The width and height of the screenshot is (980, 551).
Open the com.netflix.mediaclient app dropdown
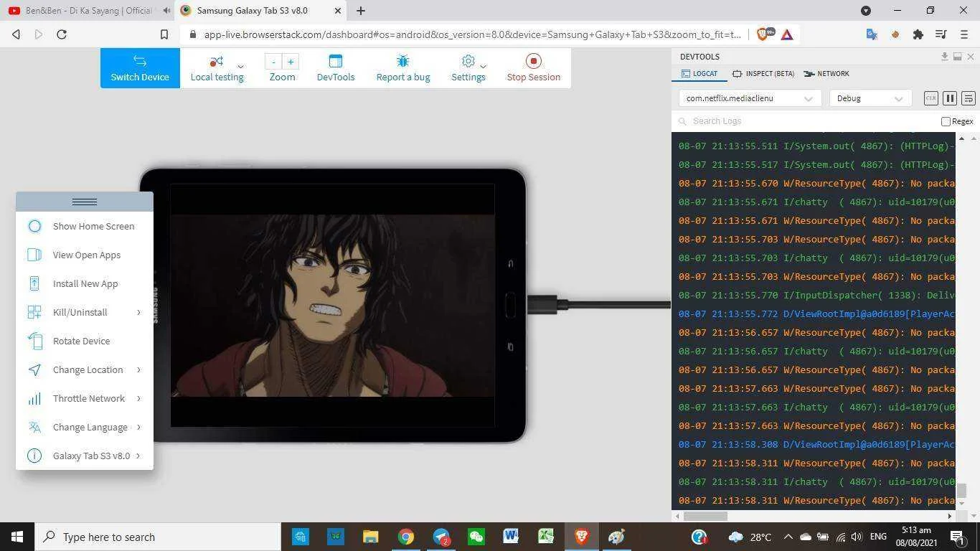coord(750,98)
